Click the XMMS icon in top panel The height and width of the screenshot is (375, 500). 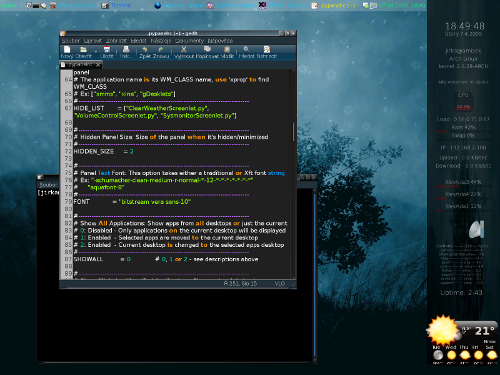coord(262,5)
